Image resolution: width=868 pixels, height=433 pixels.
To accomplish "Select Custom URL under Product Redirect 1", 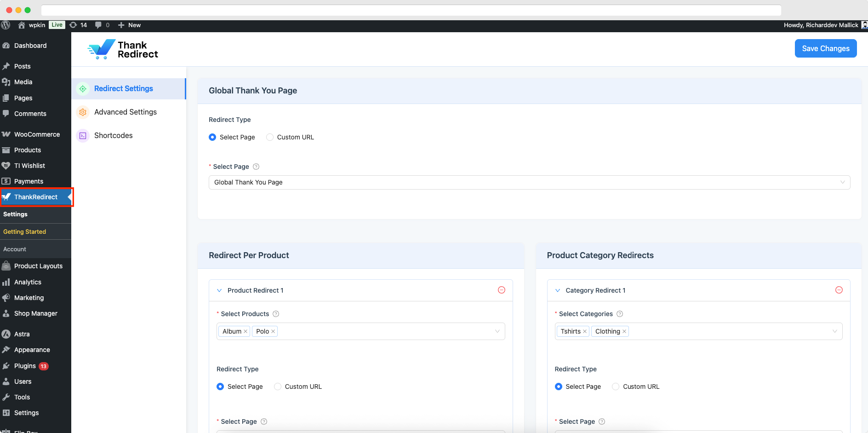I will pyautogui.click(x=278, y=387).
